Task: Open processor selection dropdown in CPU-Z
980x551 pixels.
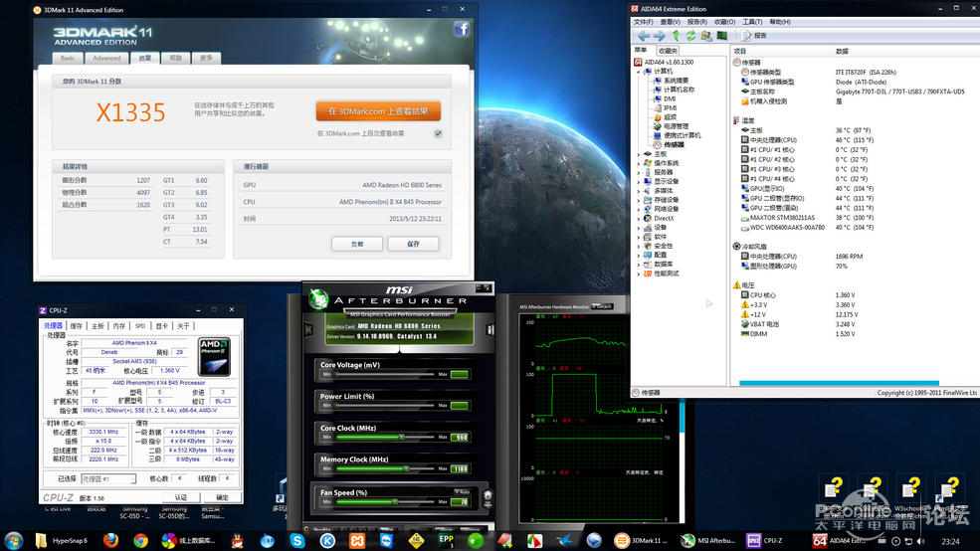Action: 108,479
